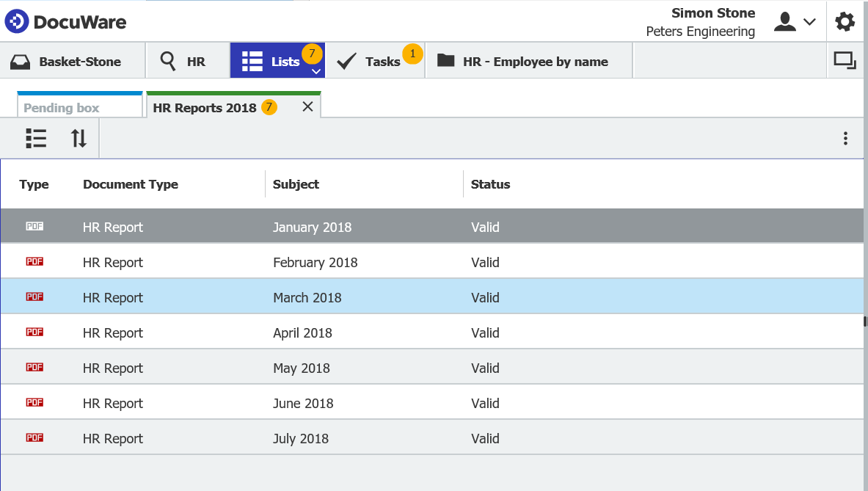Screen dimensions: 868x491
Task: Expand the Lists dropdown chevron
Action: click(x=316, y=71)
